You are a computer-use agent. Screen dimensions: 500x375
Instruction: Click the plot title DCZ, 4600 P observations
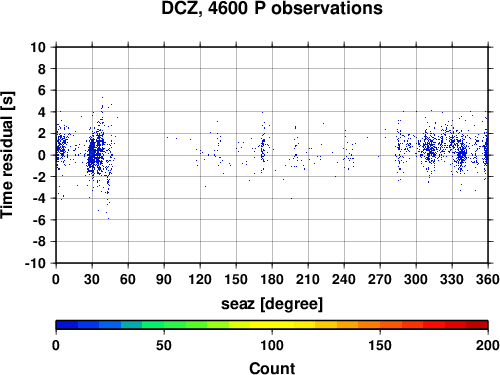tap(272, 8)
